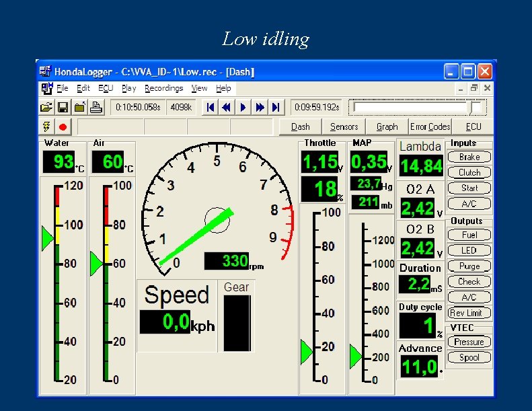Open the Help menu

[223, 88]
